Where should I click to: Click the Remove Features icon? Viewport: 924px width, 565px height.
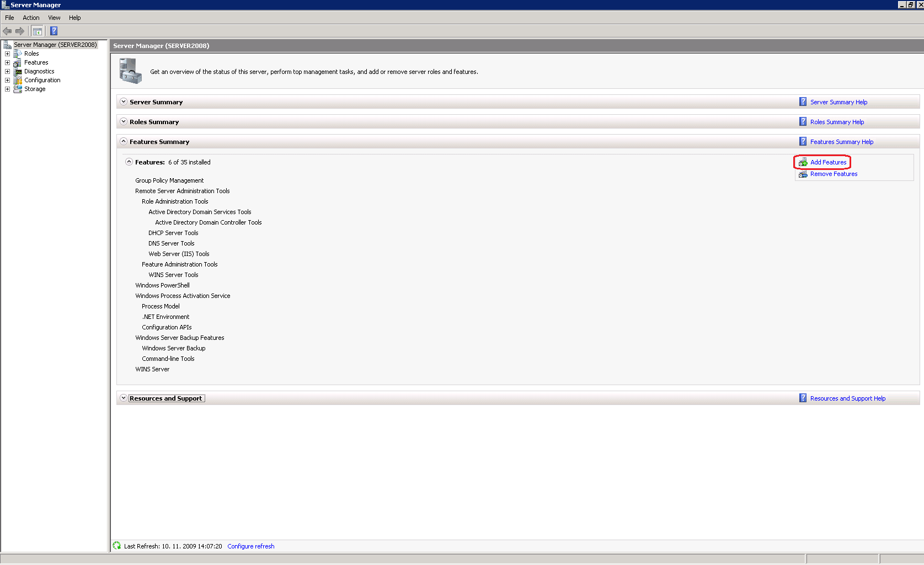(803, 174)
